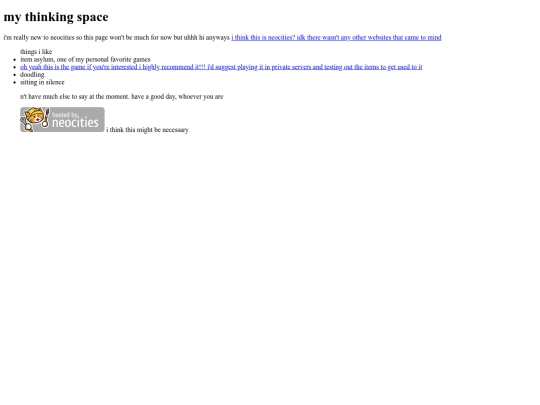Click the 'have a good day, whoever you are' text
540x405 pixels.
pos(177,96)
